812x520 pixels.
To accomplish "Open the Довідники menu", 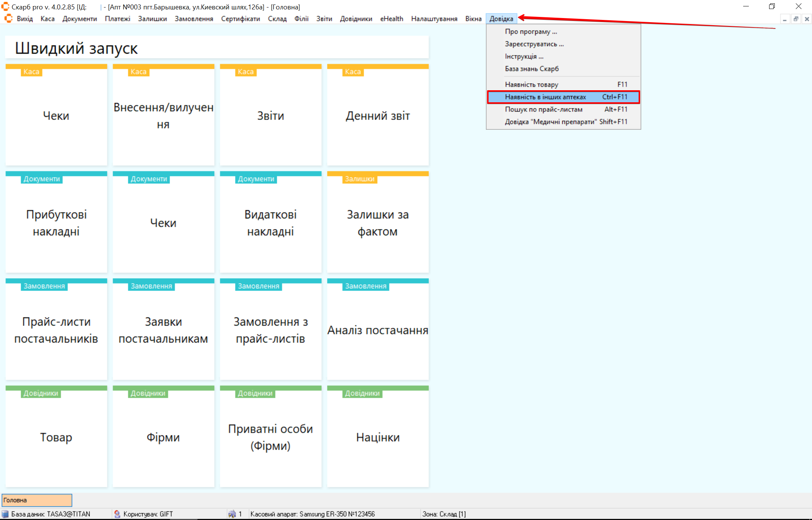I will [x=356, y=19].
